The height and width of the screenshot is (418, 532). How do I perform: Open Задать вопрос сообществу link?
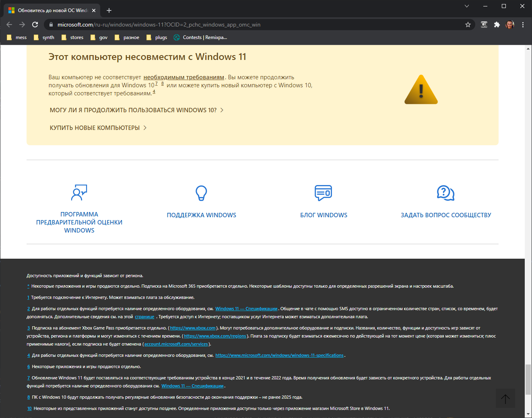click(x=446, y=215)
